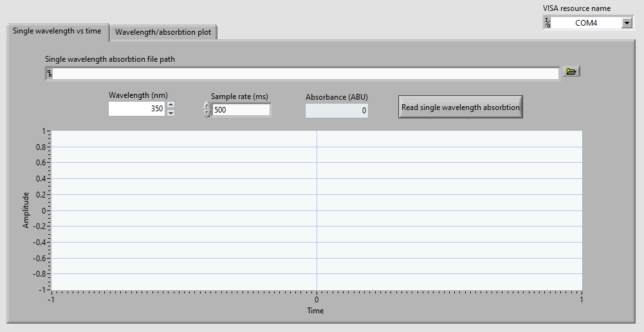Click the Y-axis 0.8 scale marker

pyautogui.click(x=40, y=147)
